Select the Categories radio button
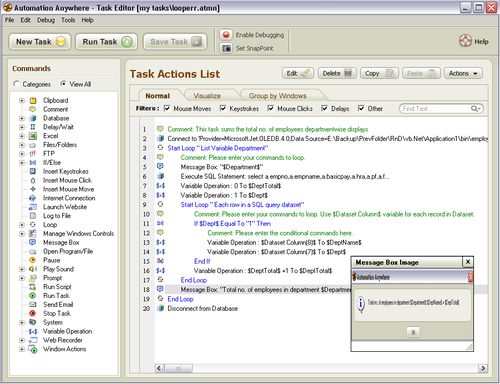The image size is (500, 384). (16, 84)
